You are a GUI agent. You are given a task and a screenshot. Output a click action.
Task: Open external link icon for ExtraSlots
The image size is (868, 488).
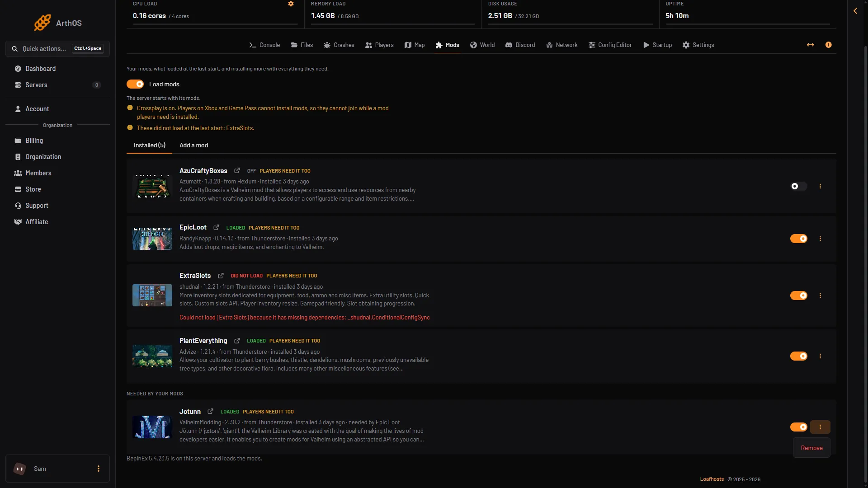[221, 276]
